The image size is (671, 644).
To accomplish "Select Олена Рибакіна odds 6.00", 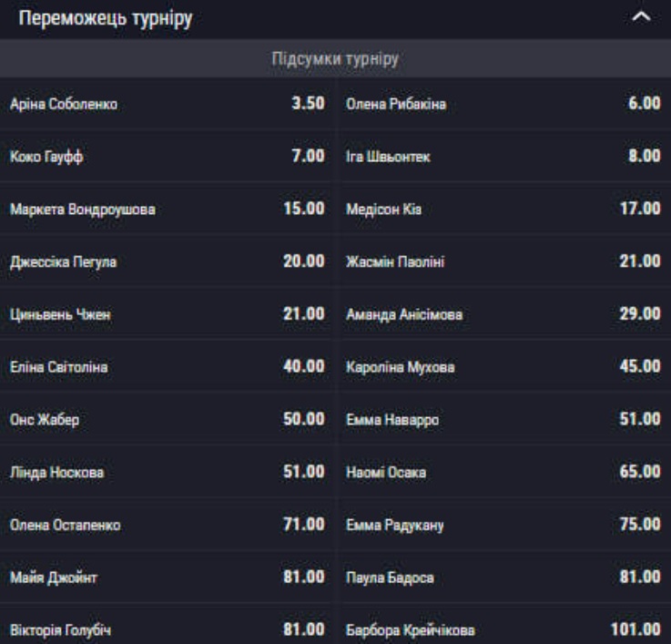I will [503, 104].
